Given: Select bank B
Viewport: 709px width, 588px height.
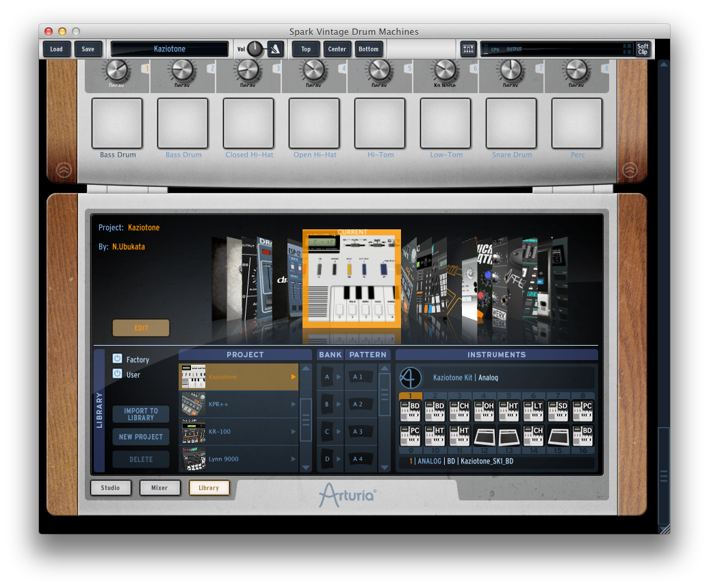Looking at the screenshot, I should click(x=327, y=404).
